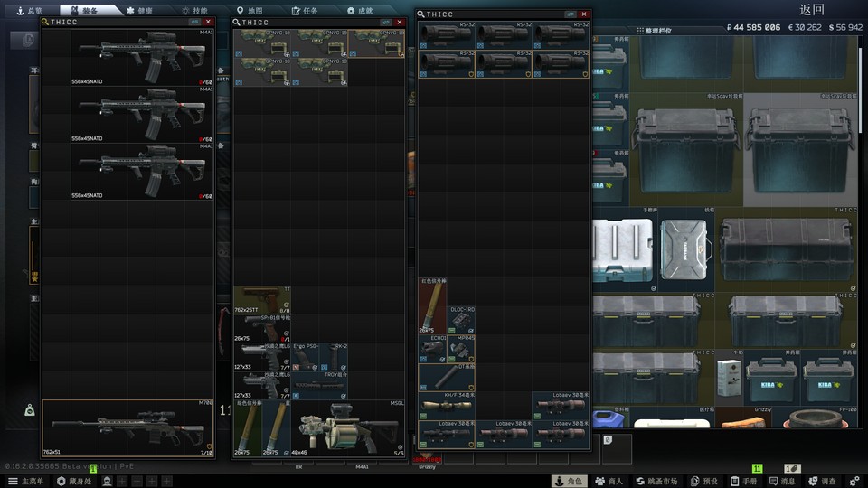Select the SP-81 signal pistol
868x488 pixels.
[262, 328]
